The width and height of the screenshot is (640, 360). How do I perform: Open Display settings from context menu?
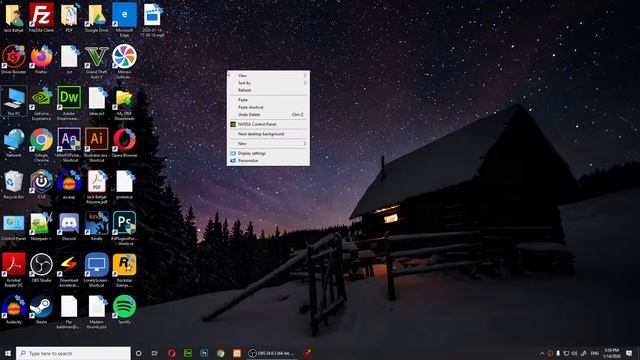tap(268, 153)
